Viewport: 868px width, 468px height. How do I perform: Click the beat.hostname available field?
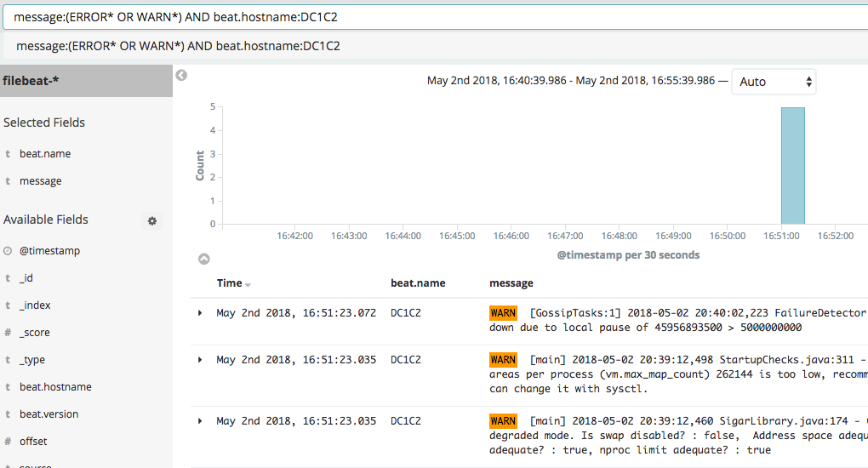[x=55, y=387]
